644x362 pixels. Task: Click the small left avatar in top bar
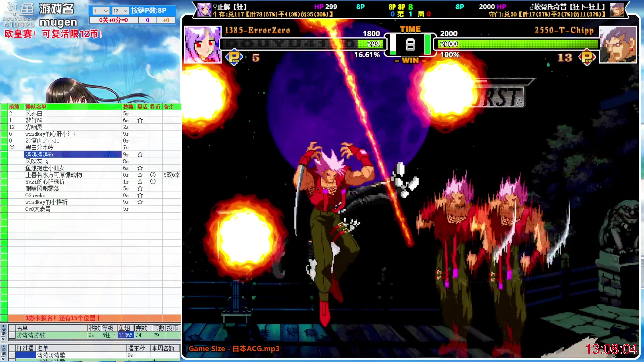204,10
